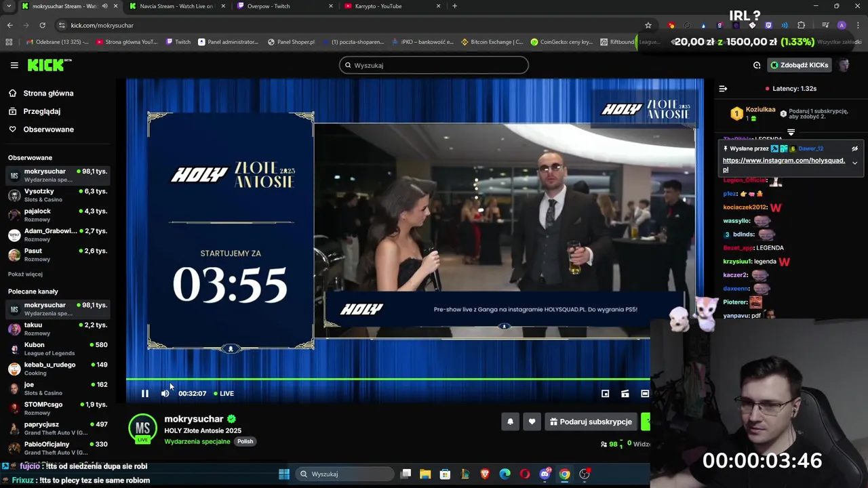Screen dimensions: 868x488
Task: Open the Twitch bookmark
Action: pyautogui.click(x=178, y=42)
